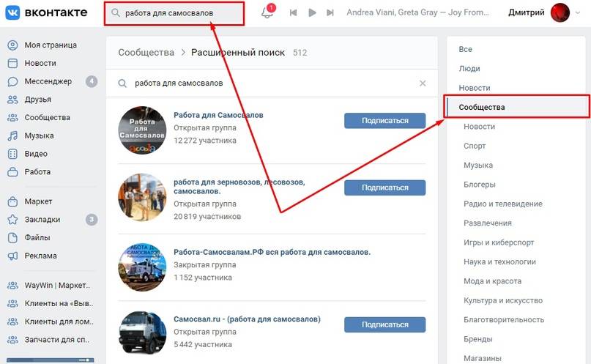Open the Друзья icon in sidebar

coord(12,100)
